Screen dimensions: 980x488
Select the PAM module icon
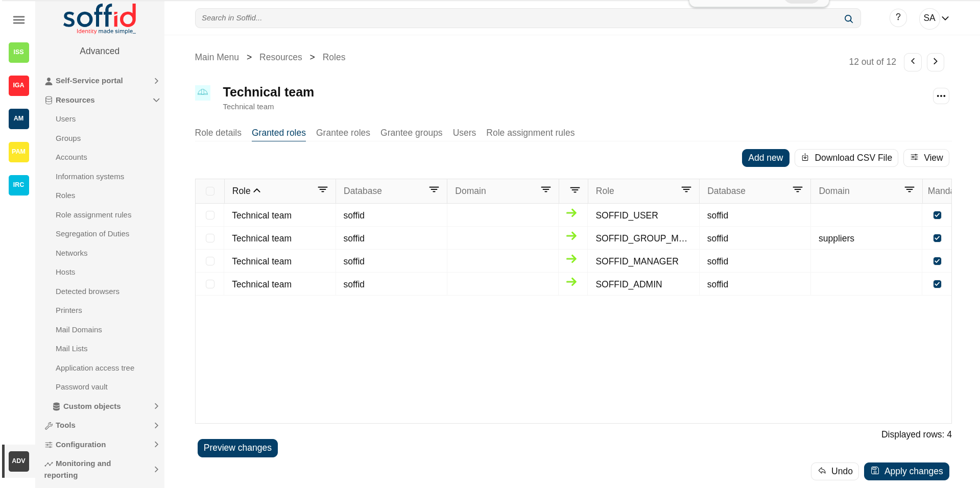[19, 152]
